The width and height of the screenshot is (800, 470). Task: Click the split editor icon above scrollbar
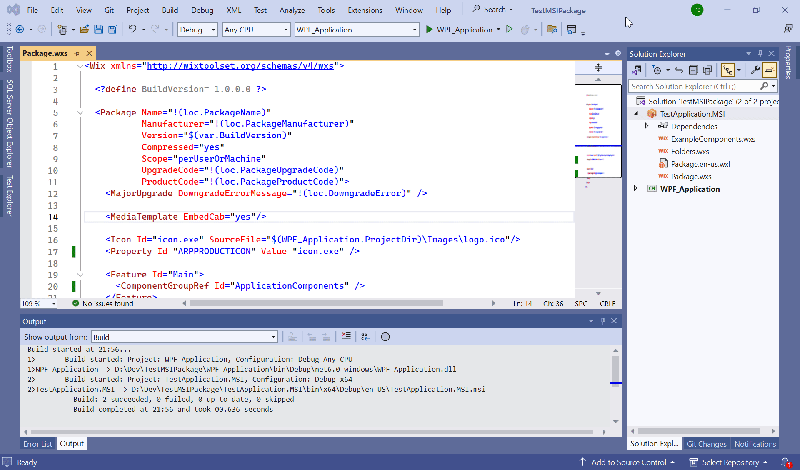tap(598, 67)
